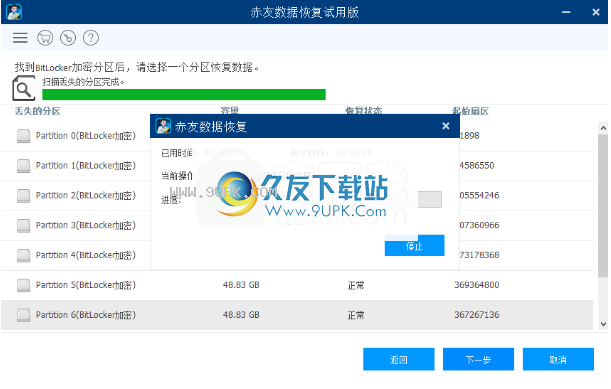Select the Partition 6(BitLocker加密) row label
The width and height of the screenshot is (611, 389).
86,315
